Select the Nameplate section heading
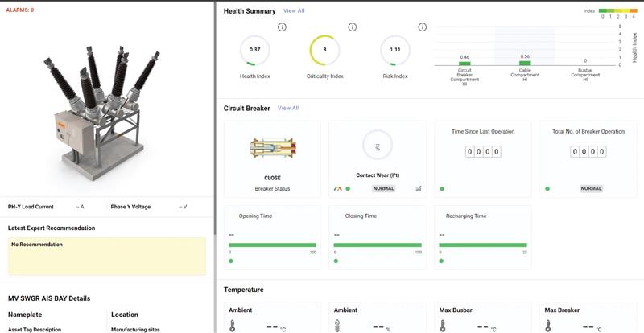644x333 pixels. 26,314
